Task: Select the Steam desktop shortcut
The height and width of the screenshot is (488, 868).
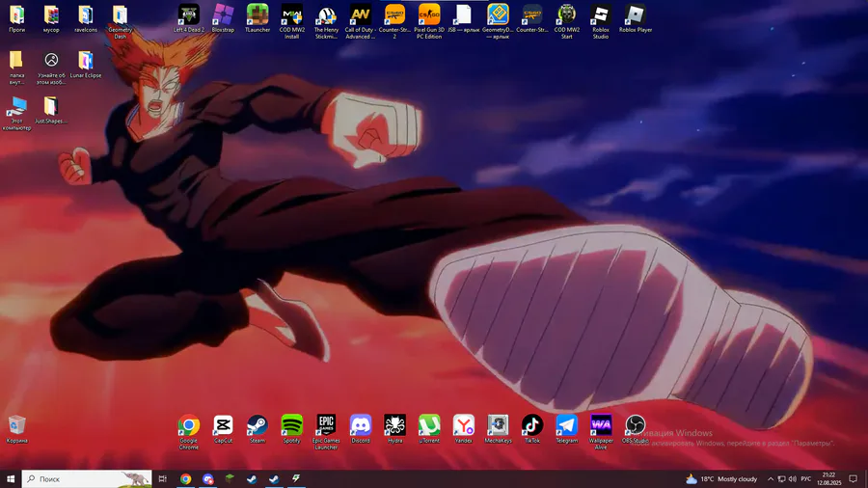Action: tap(258, 429)
